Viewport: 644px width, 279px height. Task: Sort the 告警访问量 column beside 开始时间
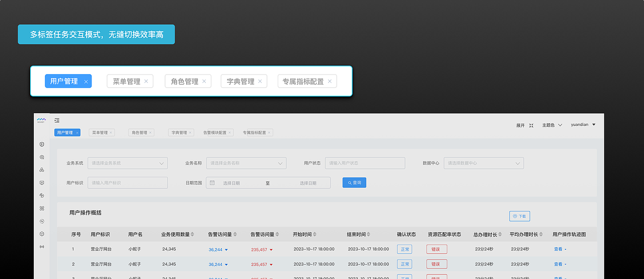(x=277, y=234)
